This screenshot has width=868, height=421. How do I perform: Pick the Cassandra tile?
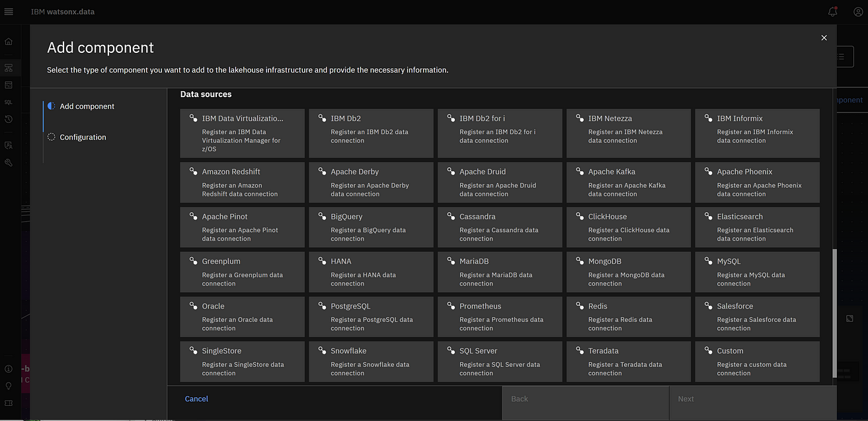(x=500, y=227)
